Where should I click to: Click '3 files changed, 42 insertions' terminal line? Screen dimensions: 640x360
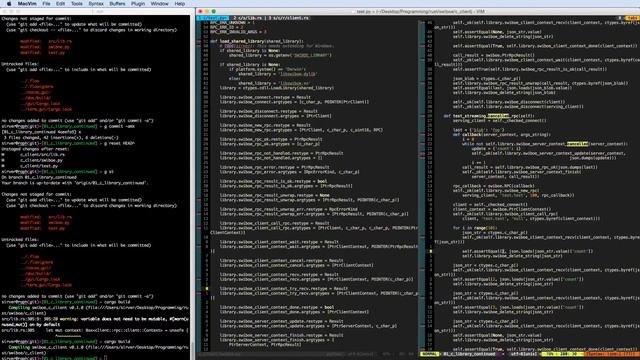(60, 138)
